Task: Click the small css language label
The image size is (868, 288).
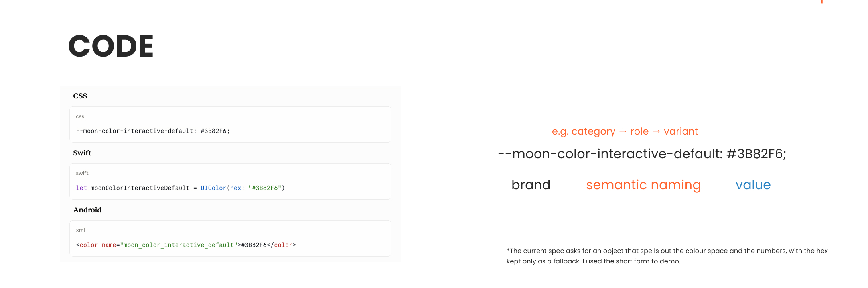Action: [x=80, y=116]
